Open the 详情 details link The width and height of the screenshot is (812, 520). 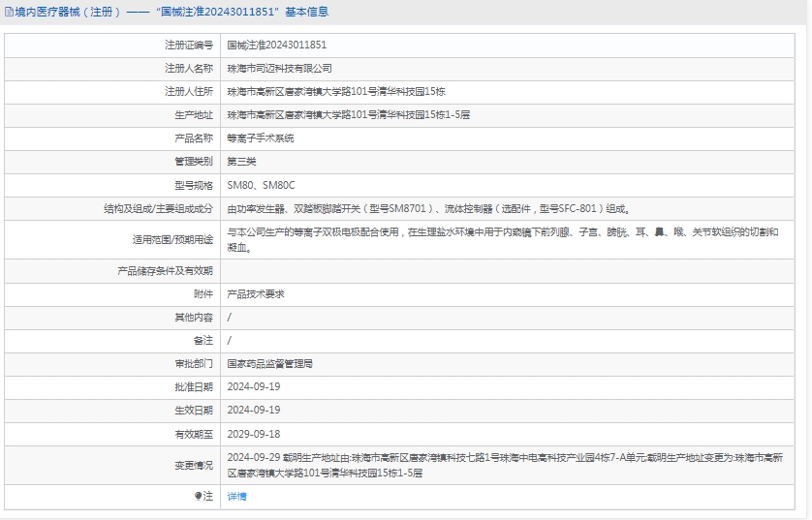click(x=236, y=496)
